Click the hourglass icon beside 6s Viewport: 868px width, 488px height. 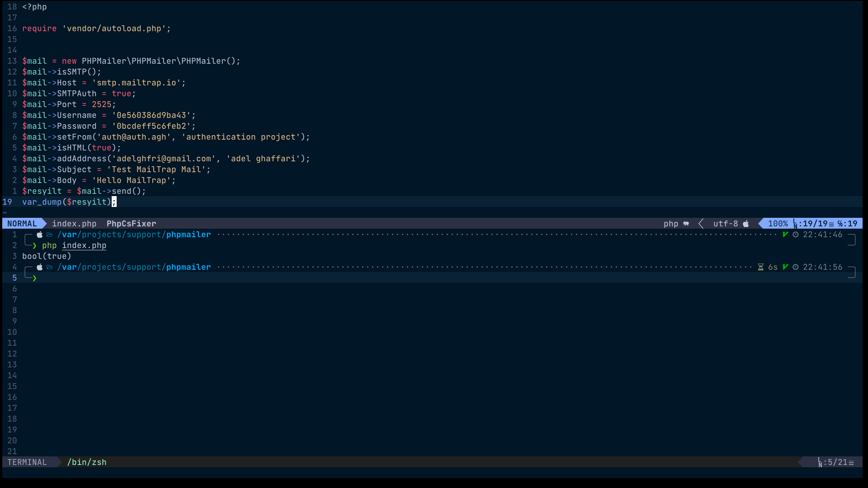[x=761, y=267]
